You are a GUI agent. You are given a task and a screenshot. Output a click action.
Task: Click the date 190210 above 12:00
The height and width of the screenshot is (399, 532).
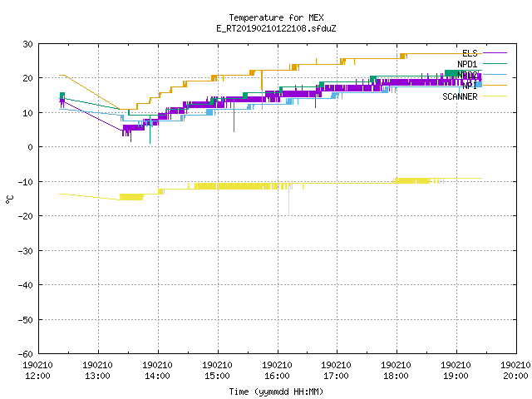[37, 365]
